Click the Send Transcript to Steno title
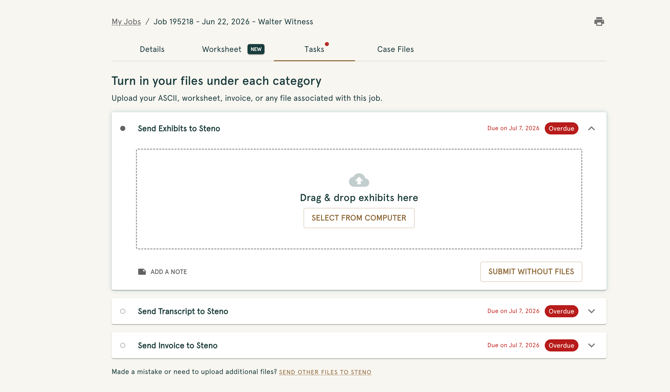 coord(183,311)
